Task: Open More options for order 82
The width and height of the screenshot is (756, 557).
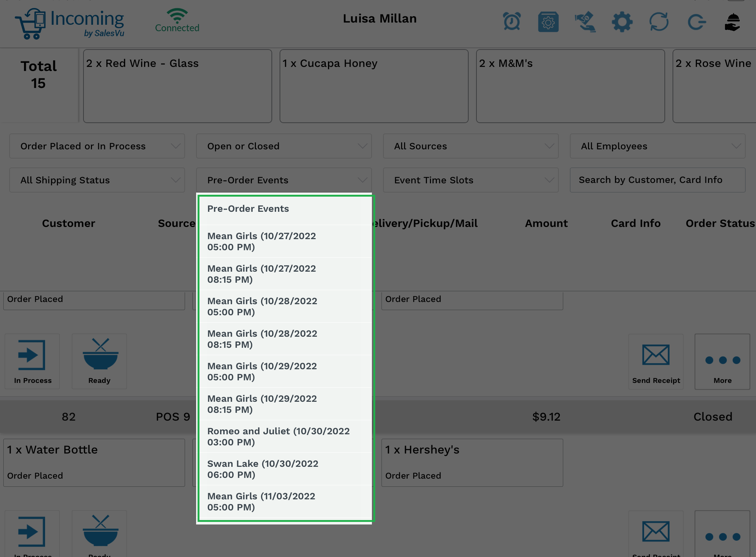Action: (x=722, y=534)
